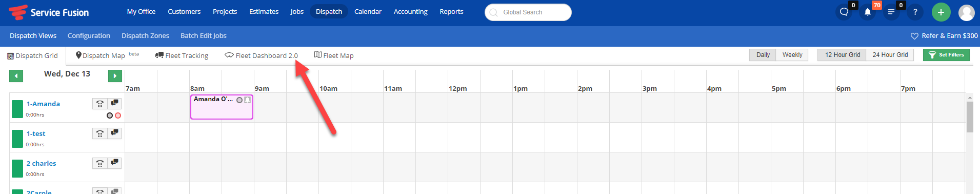Click the phone icon for 2 charles
The height and width of the screenshot is (194, 980).
(100, 163)
